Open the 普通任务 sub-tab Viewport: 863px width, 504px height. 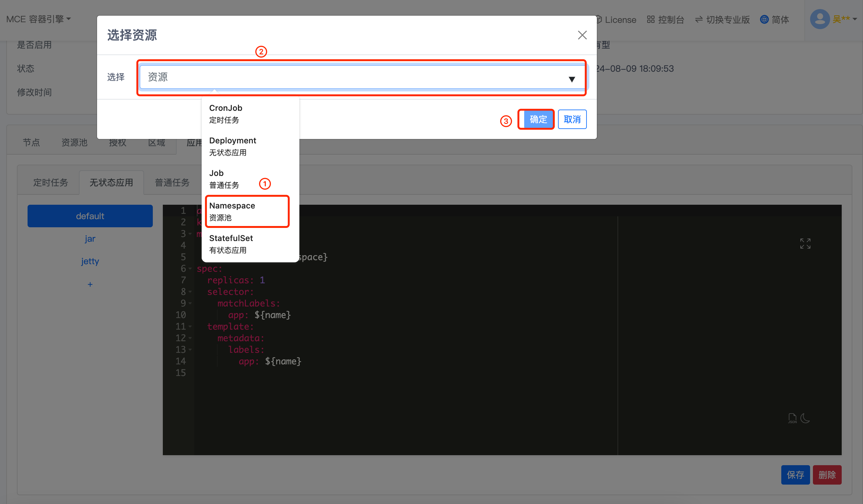coord(172,183)
